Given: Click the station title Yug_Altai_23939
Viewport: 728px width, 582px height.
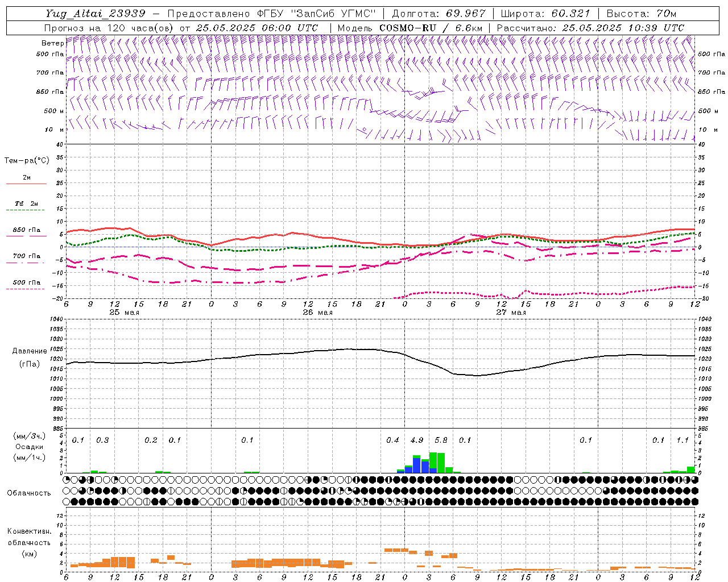Looking at the screenshot, I should click(96, 14).
